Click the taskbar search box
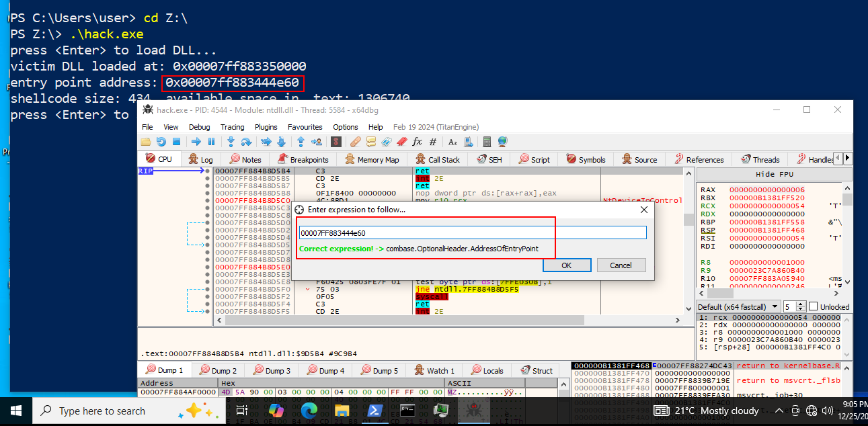The image size is (868, 426). click(x=128, y=411)
